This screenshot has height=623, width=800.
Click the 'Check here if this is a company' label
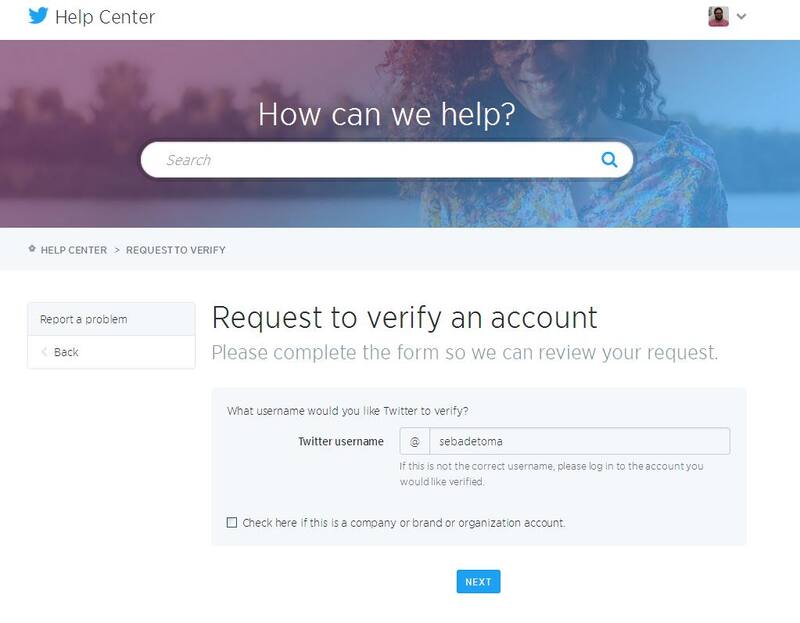click(x=404, y=522)
